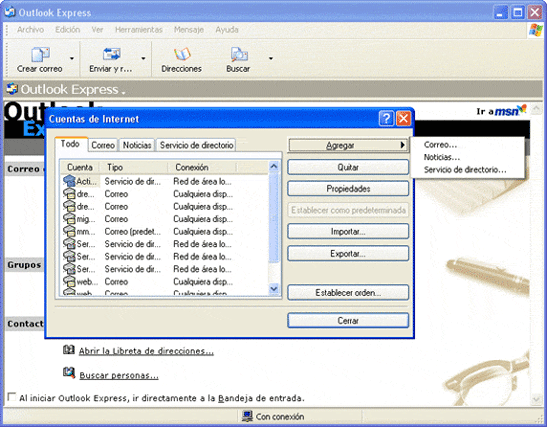
Task: Click the accounts list scroll-down arrow
Action: point(274,289)
